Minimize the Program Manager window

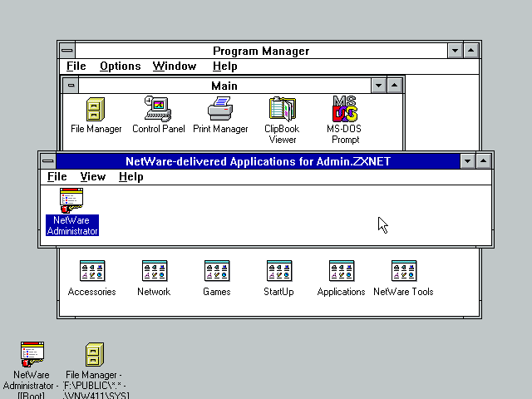coord(455,51)
